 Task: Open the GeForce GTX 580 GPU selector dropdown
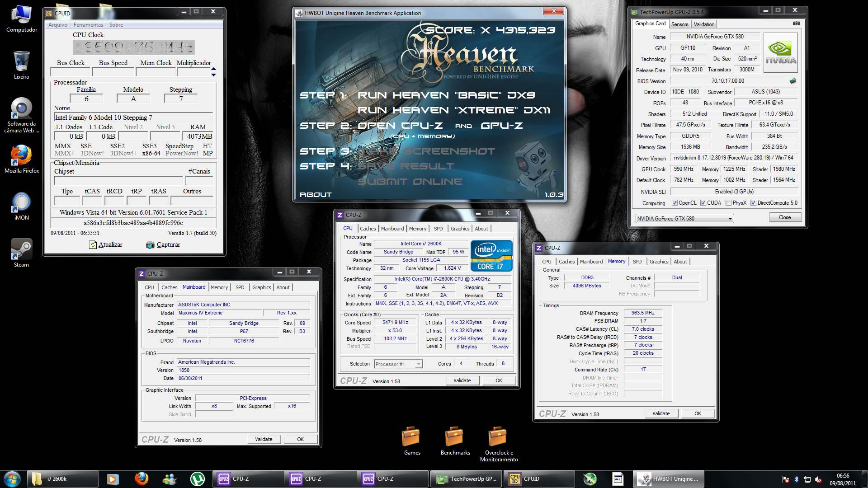click(x=684, y=218)
